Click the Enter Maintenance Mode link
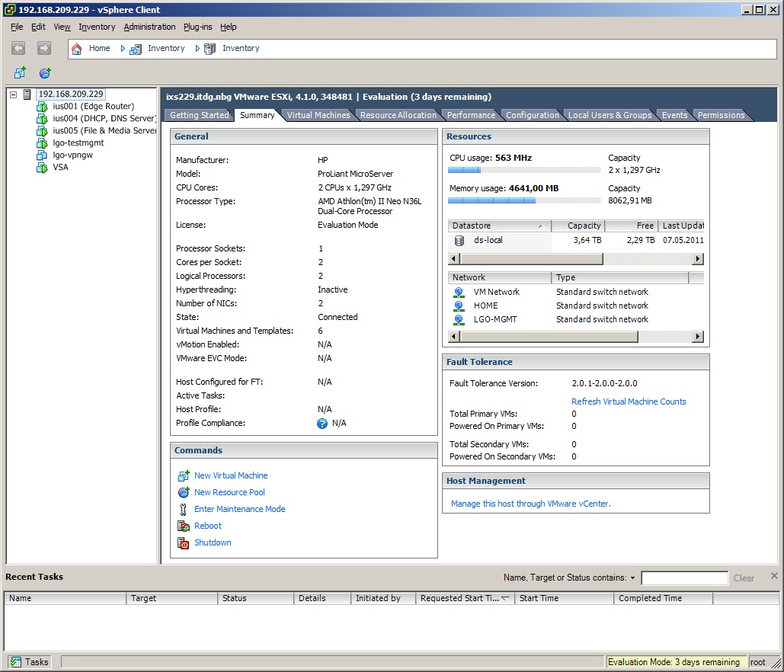The image size is (784, 672). [239, 509]
